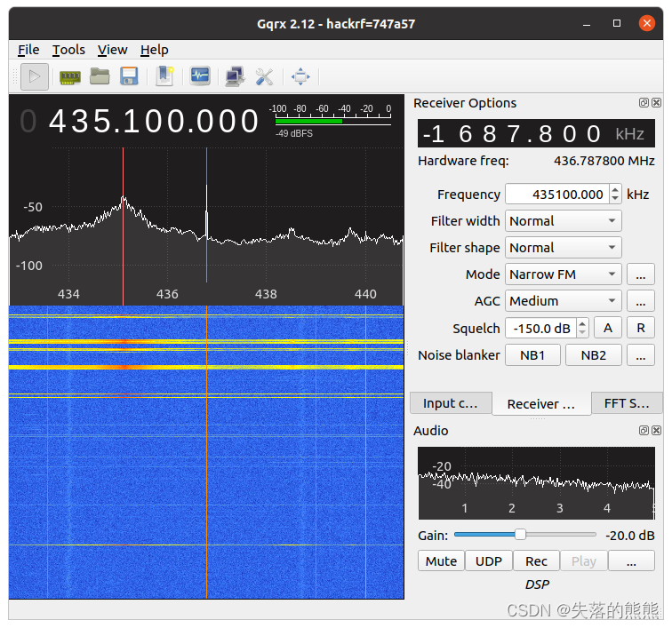Click the remote control computers icon

click(236, 76)
